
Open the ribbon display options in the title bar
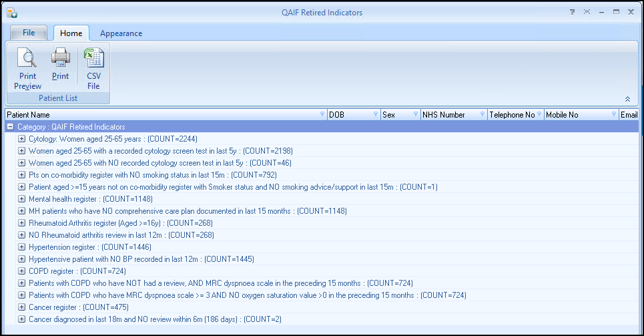572,12
